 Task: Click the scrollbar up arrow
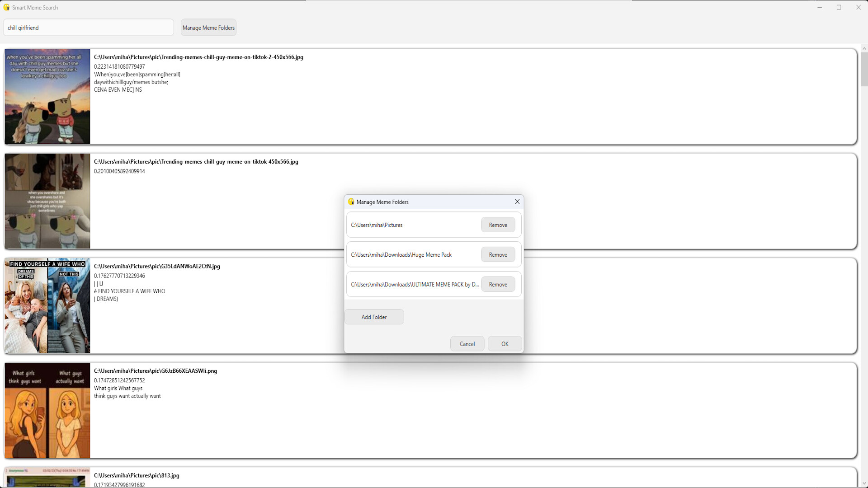(x=864, y=48)
